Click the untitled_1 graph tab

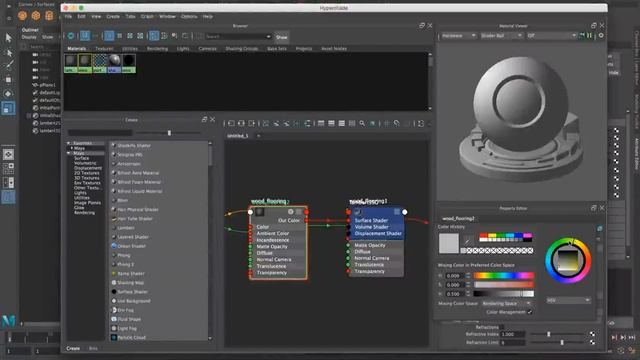(x=238, y=136)
